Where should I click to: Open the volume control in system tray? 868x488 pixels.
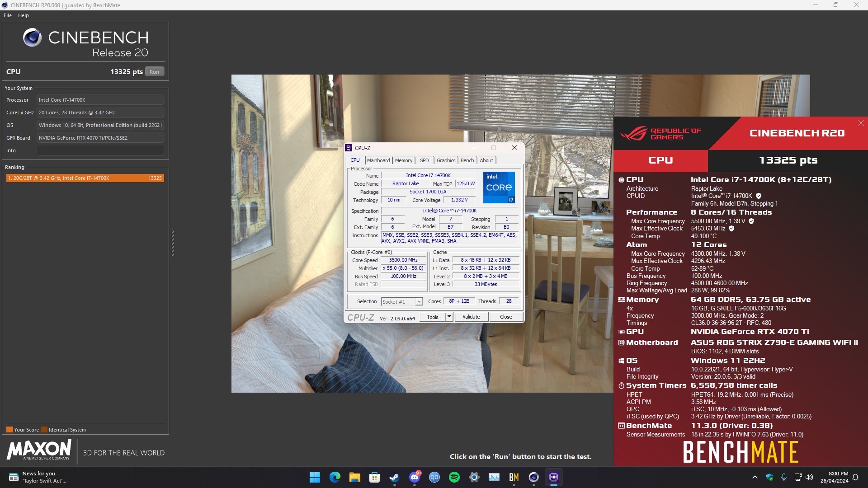809,477
